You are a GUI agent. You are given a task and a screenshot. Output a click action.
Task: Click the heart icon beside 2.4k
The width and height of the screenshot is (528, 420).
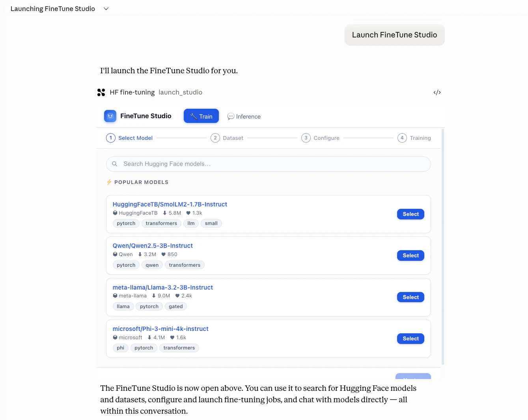(x=177, y=295)
